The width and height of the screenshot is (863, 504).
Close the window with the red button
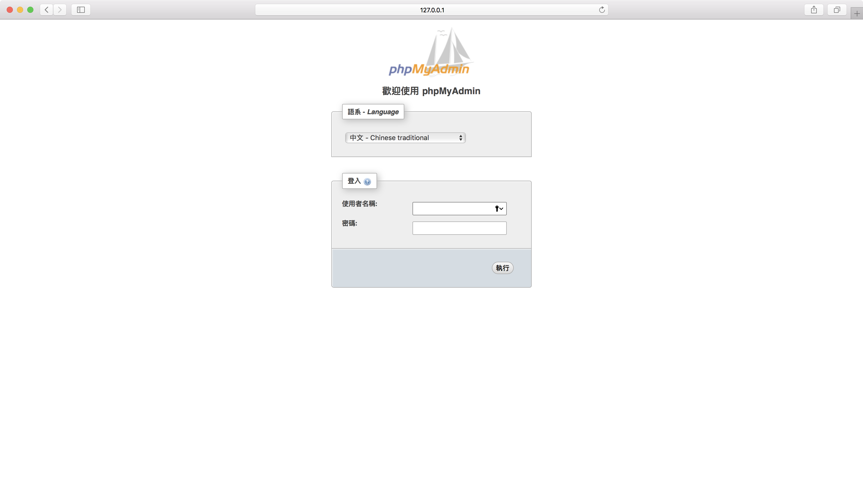point(10,9)
